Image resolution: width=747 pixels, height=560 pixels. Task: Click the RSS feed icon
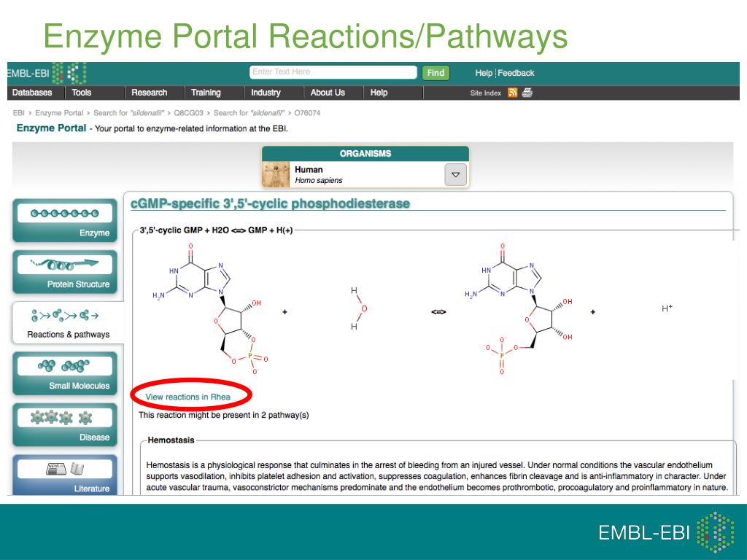(513, 93)
